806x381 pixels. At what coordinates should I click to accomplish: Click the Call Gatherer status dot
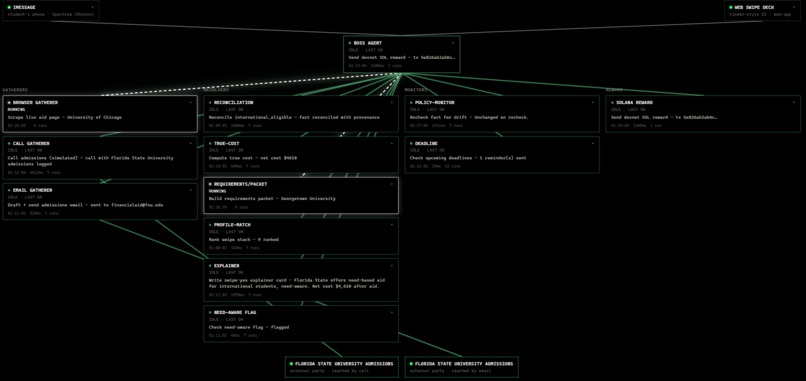9,143
